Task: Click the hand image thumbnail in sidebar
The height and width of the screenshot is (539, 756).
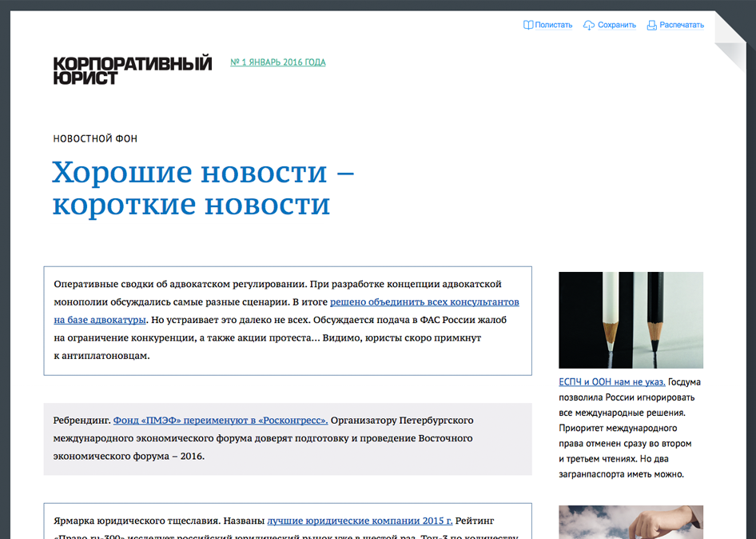Action: [631, 521]
